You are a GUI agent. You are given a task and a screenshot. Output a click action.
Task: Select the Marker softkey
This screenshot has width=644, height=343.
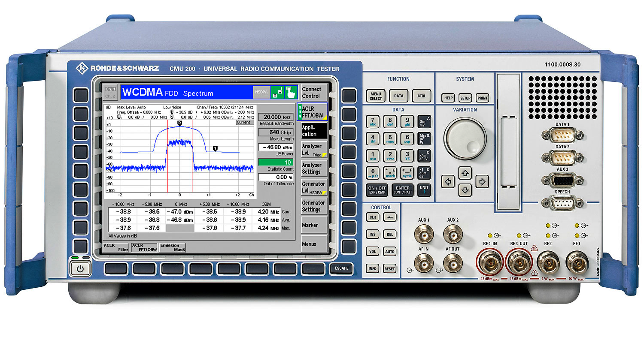[x=314, y=225]
